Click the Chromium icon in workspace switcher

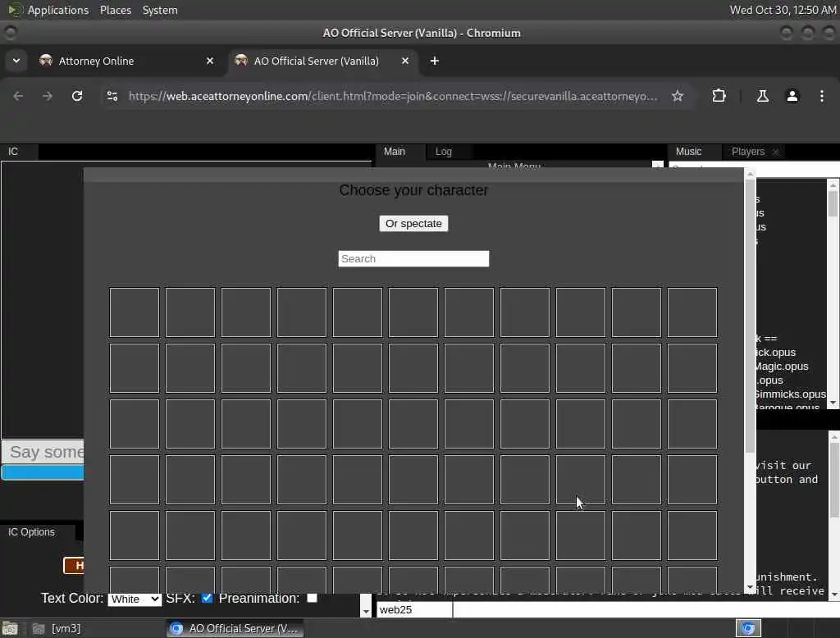[x=748, y=628]
